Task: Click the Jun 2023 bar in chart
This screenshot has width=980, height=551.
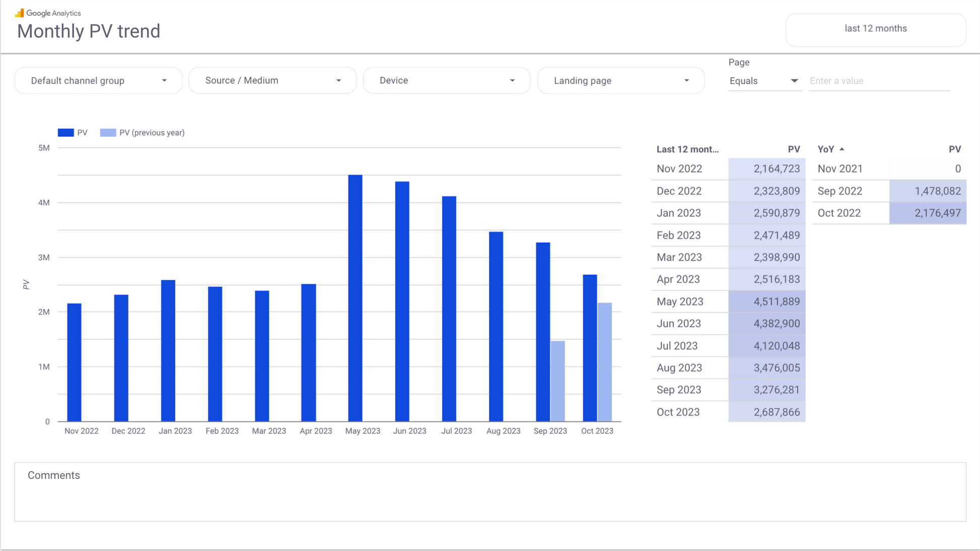Action: point(402,301)
